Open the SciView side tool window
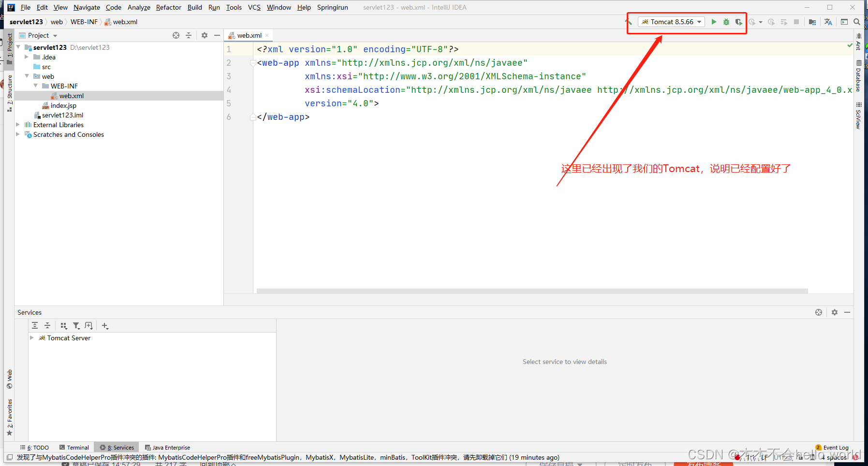 [858, 116]
